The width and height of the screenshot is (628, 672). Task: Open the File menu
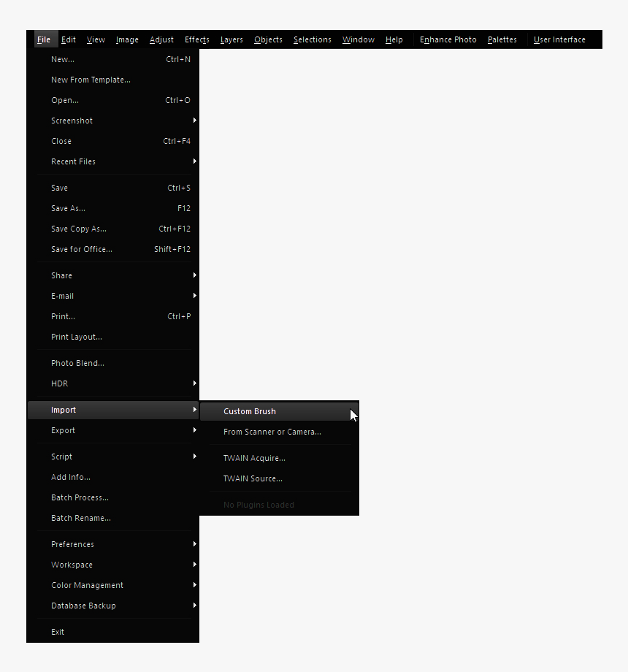[43, 39]
